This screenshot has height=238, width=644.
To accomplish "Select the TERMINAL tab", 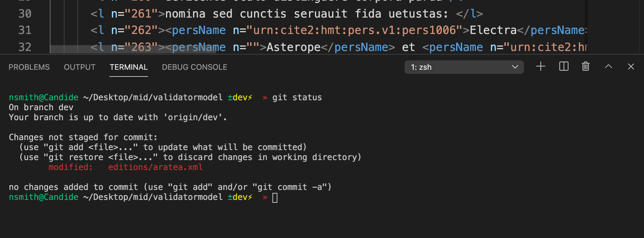I will tap(129, 67).
